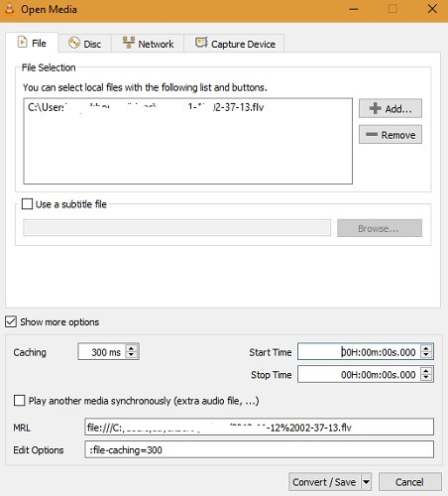Screen dimensions: 448x496
Task: Increase Caching value with up arrow
Action: coord(132,348)
